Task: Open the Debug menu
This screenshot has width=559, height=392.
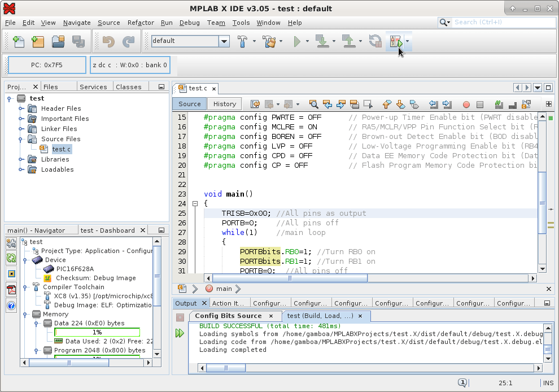Action: [x=189, y=23]
